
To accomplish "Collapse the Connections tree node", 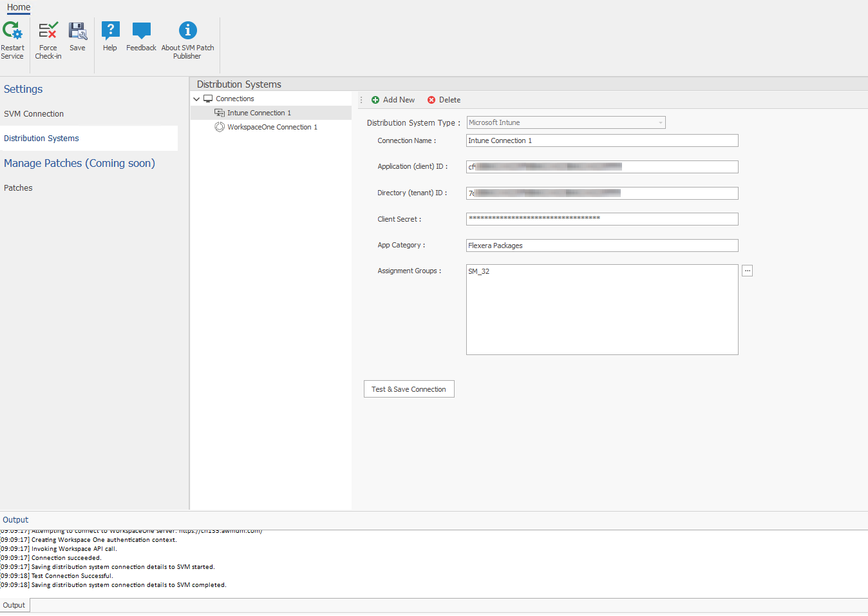I will pyautogui.click(x=196, y=99).
